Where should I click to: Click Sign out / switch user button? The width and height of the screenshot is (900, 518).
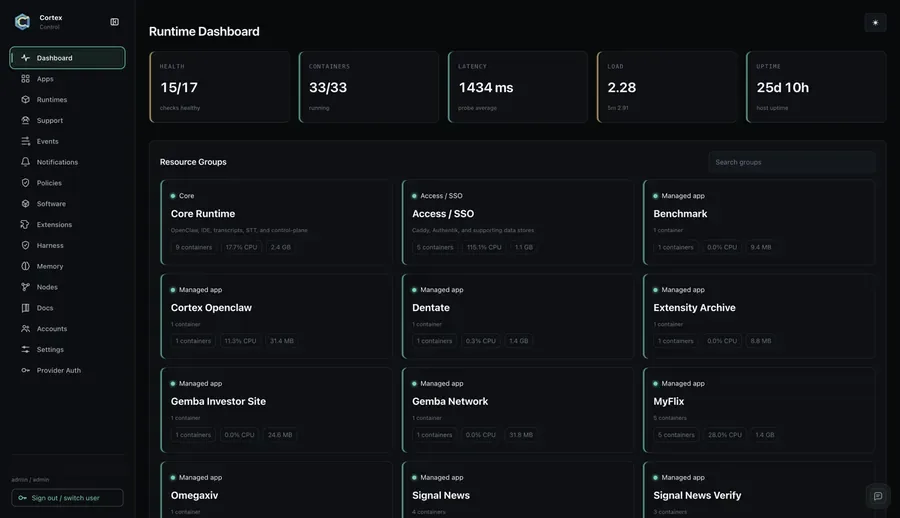(67, 498)
